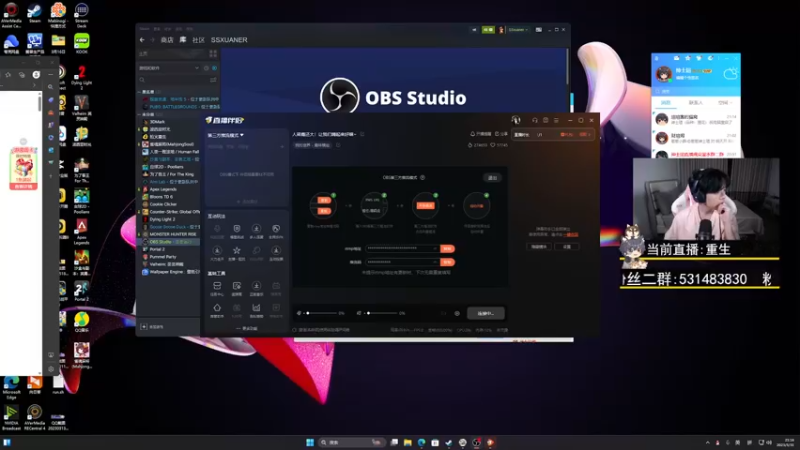Click the 连接中... button in 直播伴侣

[x=486, y=313]
